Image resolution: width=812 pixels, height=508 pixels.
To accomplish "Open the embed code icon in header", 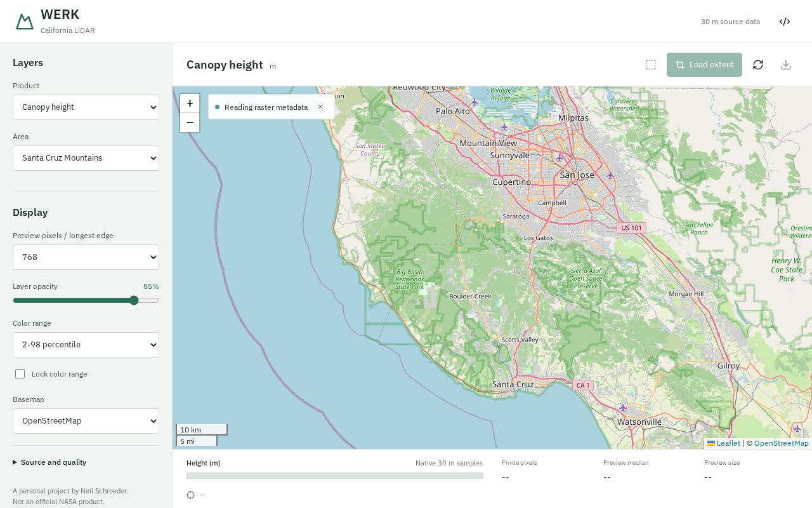I will pyautogui.click(x=785, y=22).
